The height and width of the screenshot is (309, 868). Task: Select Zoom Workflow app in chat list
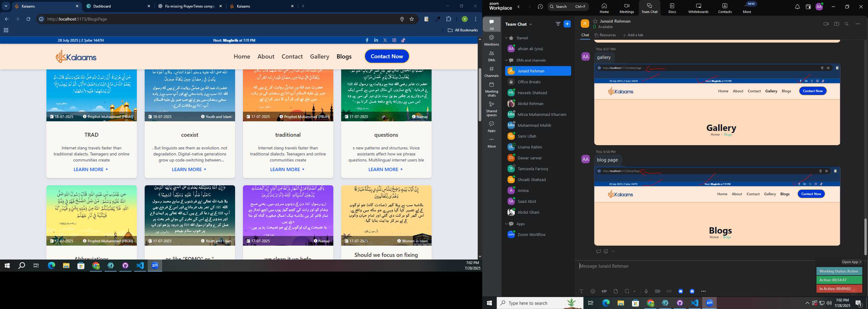click(x=538, y=235)
